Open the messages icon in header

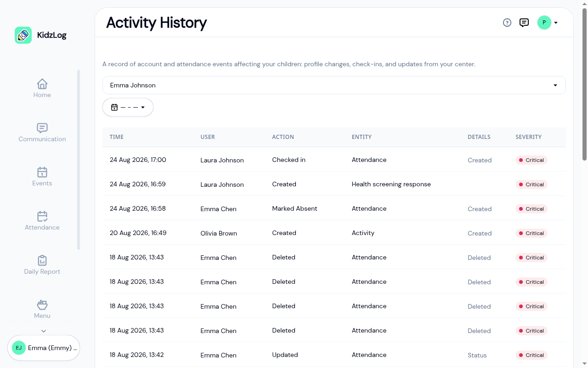tap(524, 23)
